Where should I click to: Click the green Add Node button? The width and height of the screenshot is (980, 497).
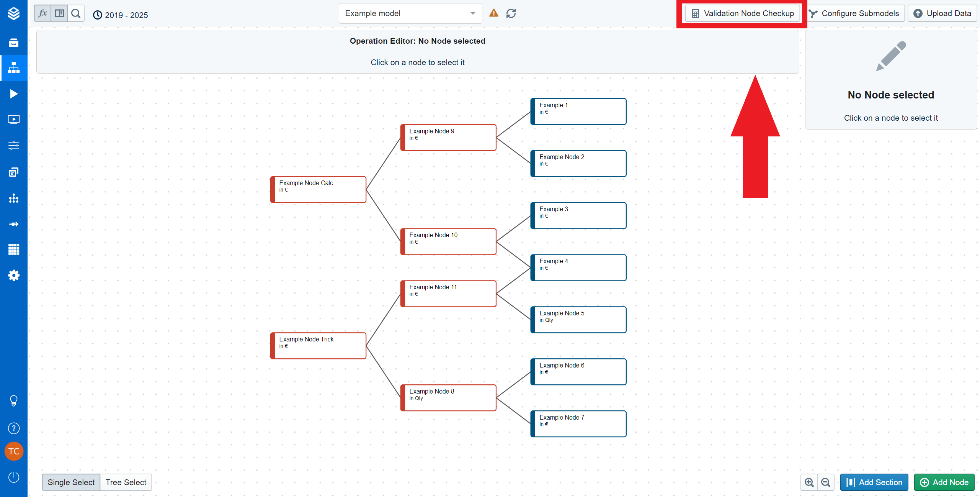[x=944, y=482]
